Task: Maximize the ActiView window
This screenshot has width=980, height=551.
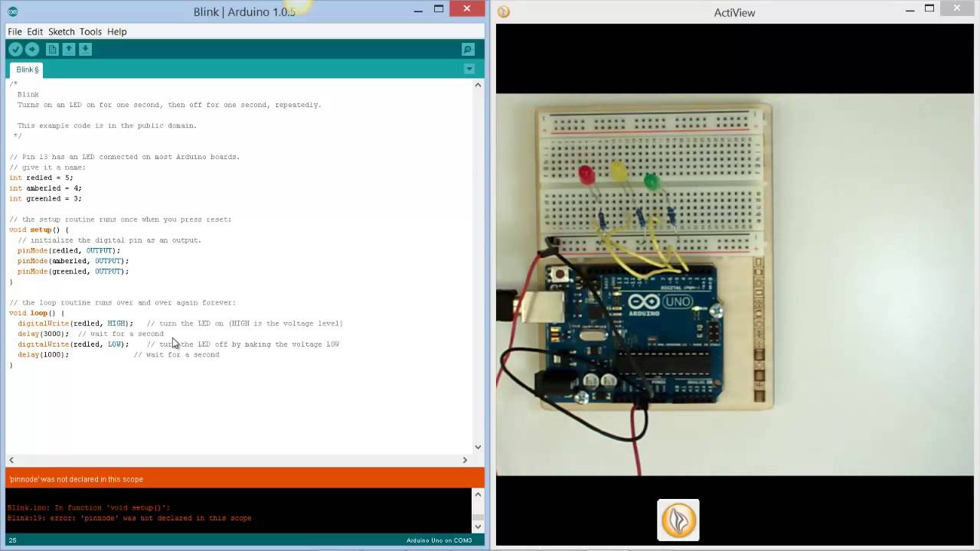Action: 929,10
